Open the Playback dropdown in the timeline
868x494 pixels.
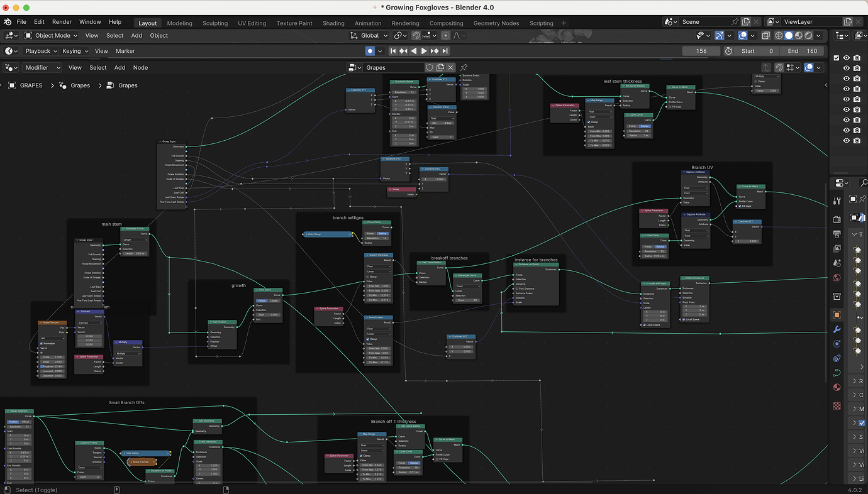[42, 51]
